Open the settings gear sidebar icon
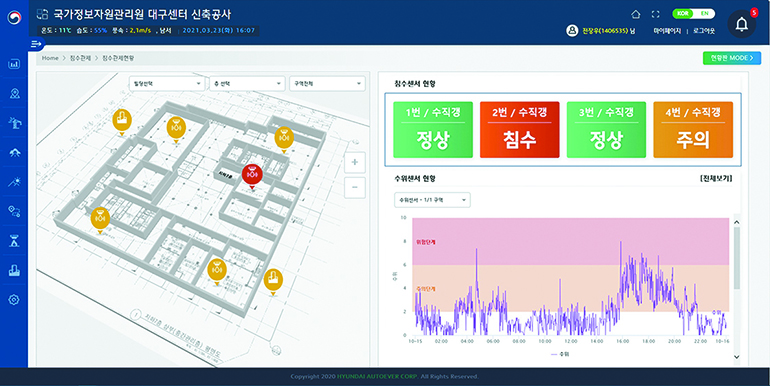Image resolution: width=770 pixels, height=386 pixels. (x=14, y=300)
